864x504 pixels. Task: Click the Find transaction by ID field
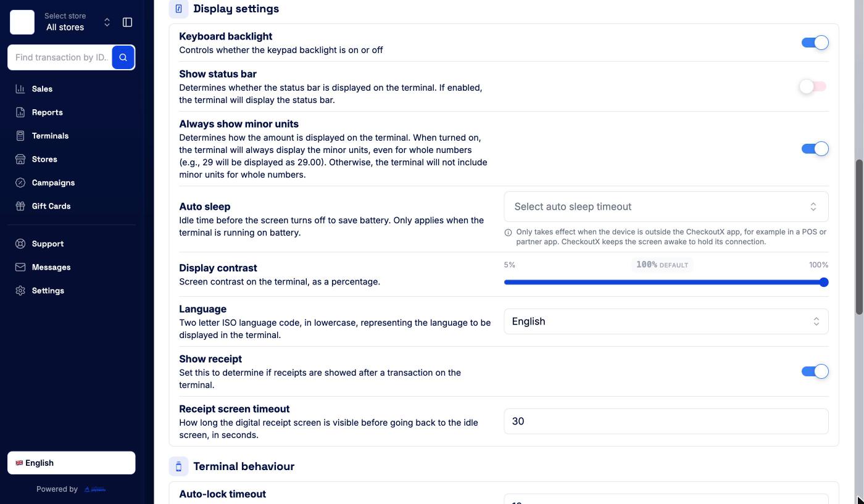(x=60, y=57)
